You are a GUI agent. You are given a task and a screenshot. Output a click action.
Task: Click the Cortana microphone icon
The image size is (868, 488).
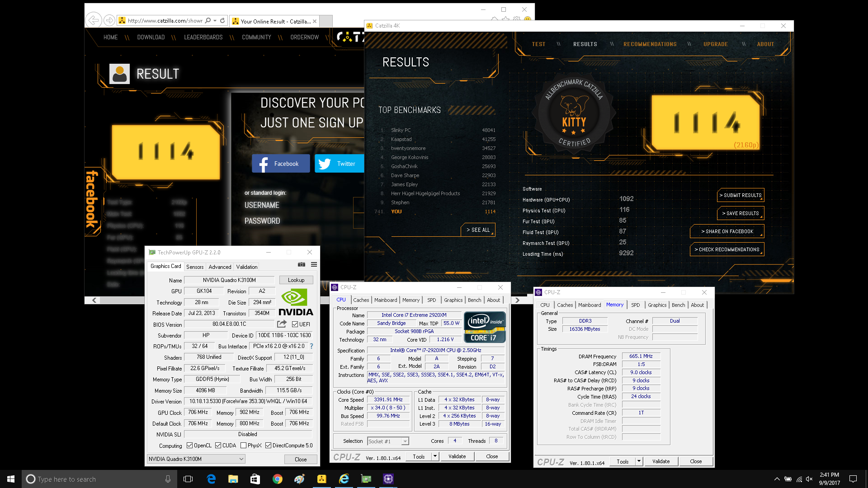coord(168,479)
